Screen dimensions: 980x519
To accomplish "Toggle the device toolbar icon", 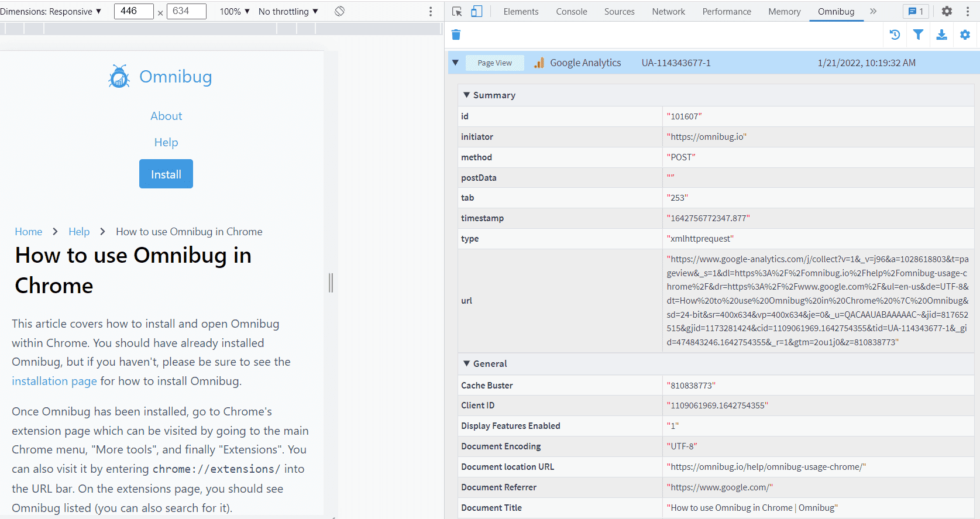I will (x=477, y=11).
